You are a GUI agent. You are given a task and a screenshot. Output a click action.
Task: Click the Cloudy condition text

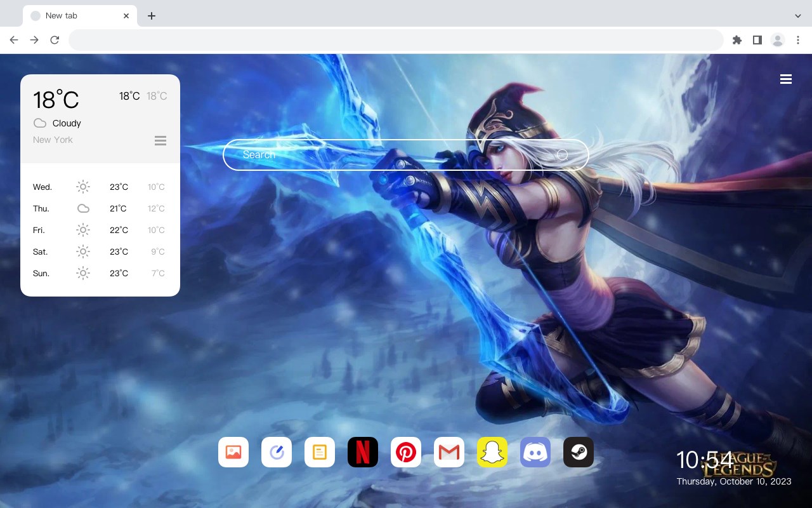67,123
